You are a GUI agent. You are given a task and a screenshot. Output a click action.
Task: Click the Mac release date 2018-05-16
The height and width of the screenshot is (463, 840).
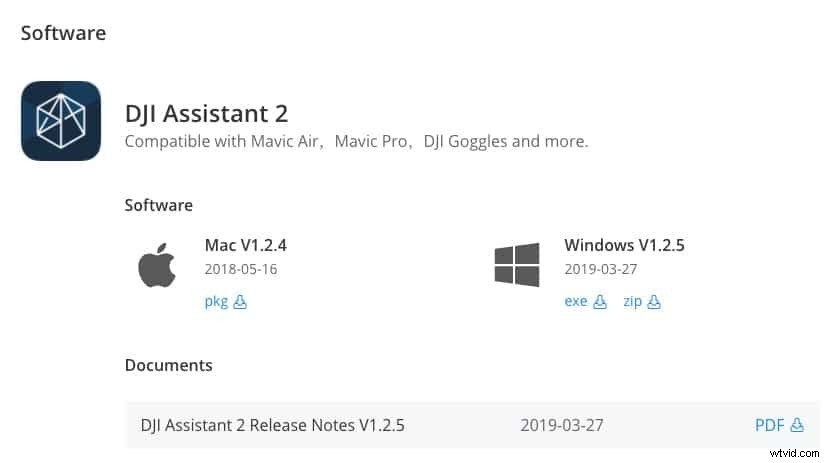[240, 269]
